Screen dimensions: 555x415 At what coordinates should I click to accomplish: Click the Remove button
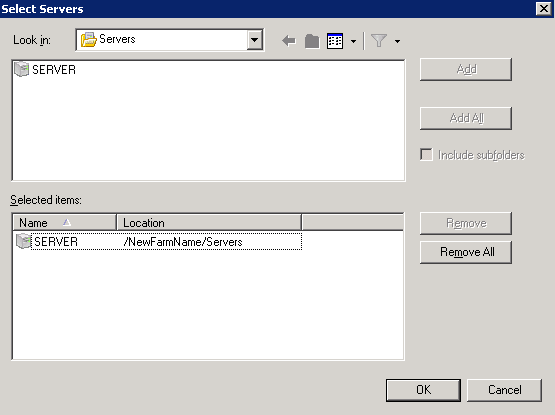466,223
